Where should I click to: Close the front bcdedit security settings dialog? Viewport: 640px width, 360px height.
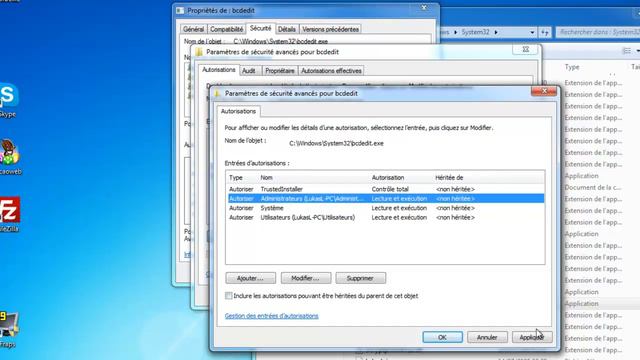[x=544, y=91]
